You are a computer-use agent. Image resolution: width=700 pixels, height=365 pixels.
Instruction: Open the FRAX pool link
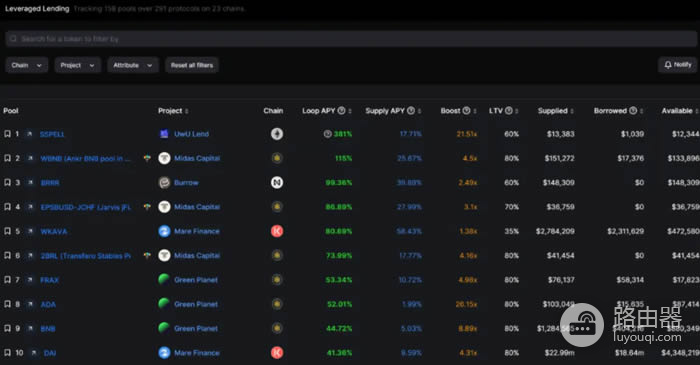pos(50,280)
